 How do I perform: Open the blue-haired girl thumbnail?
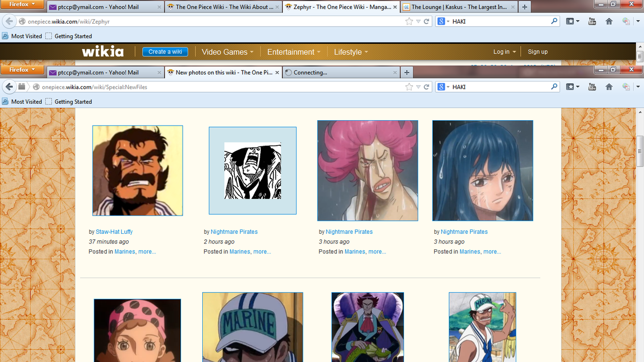click(x=482, y=170)
